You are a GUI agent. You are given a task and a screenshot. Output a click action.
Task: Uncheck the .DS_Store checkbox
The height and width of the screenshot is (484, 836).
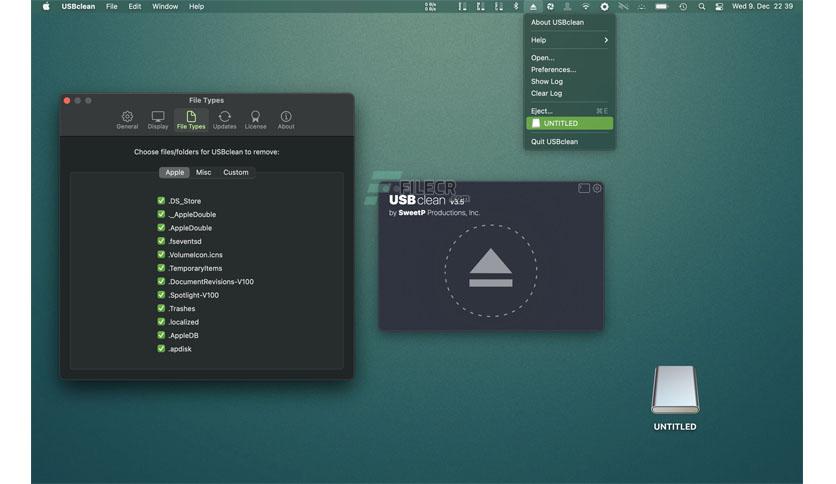coord(161,200)
